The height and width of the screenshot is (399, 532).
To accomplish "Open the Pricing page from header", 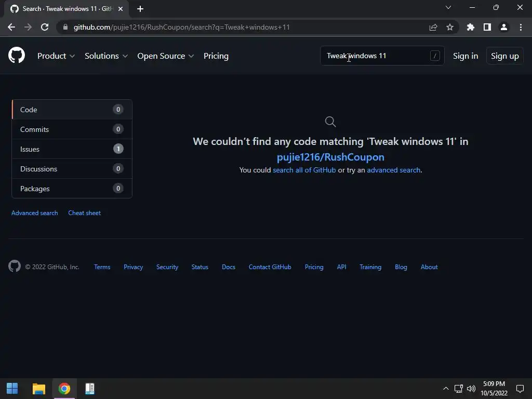I will pyautogui.click(x=216, y=56).
